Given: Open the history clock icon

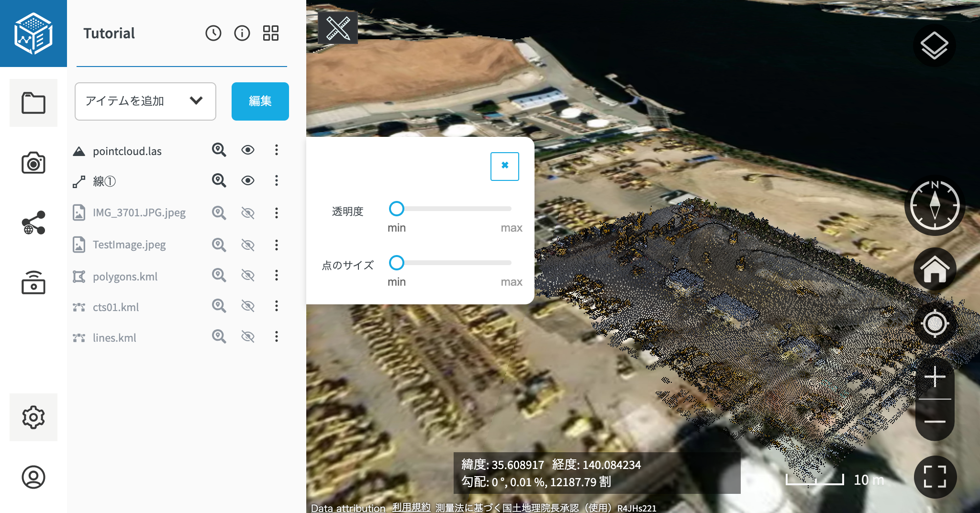Looking at the screenshot, I should pyautogui.click(x=213, y=33).
